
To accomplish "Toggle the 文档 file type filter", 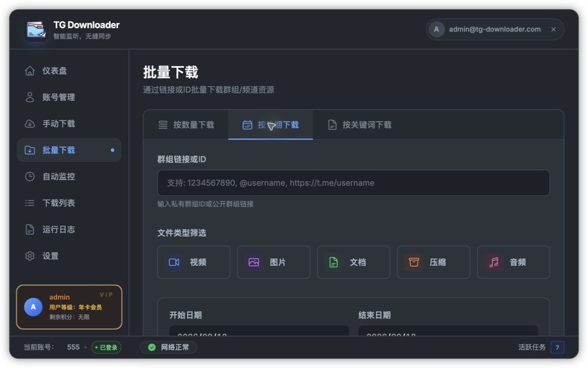I will click(x=354, y=262).
